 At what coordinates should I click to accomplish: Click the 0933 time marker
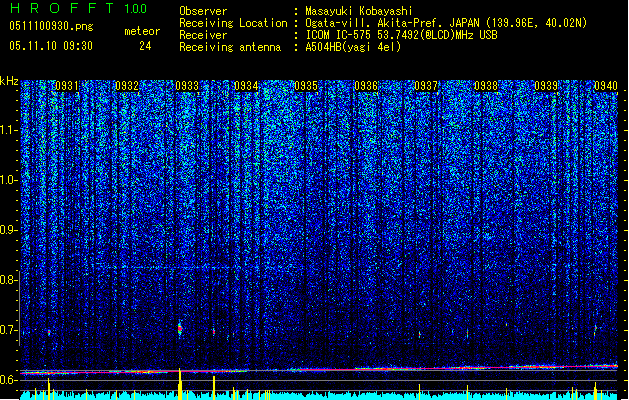click(187, 86)
